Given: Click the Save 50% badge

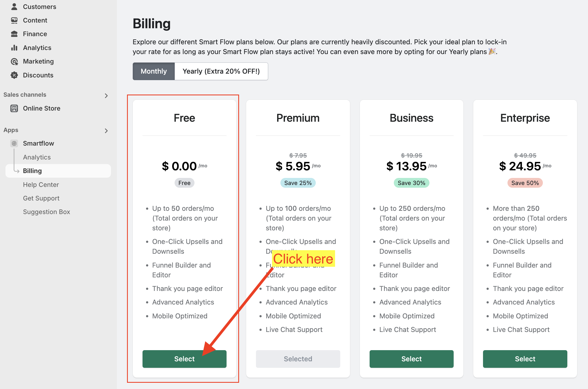Looking at the screenshot, I should coord(525,183).
